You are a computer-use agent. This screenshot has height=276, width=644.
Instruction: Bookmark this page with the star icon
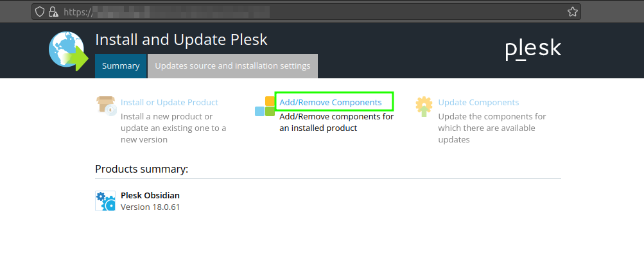point(573,12)
